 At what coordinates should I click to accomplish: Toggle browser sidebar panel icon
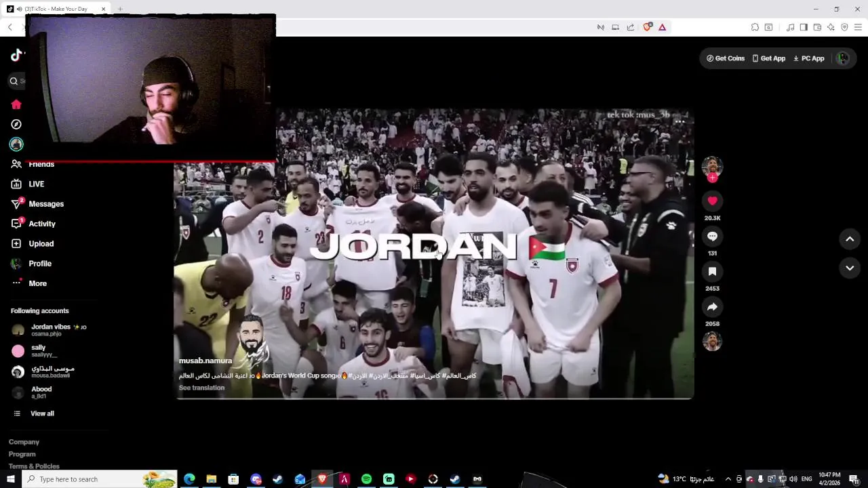point(804,27)
